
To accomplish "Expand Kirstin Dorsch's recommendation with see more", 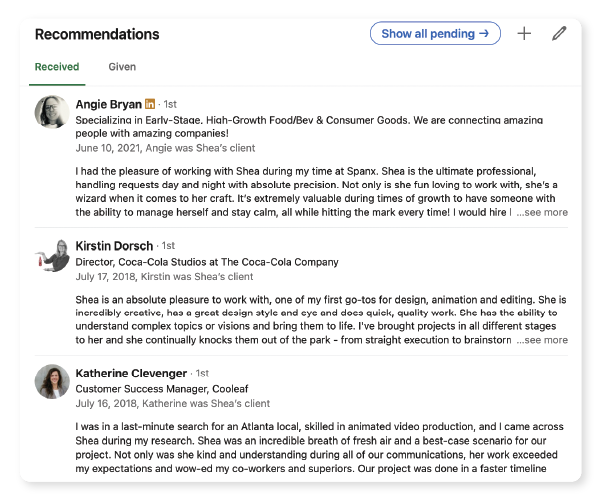I will point(542,340).
